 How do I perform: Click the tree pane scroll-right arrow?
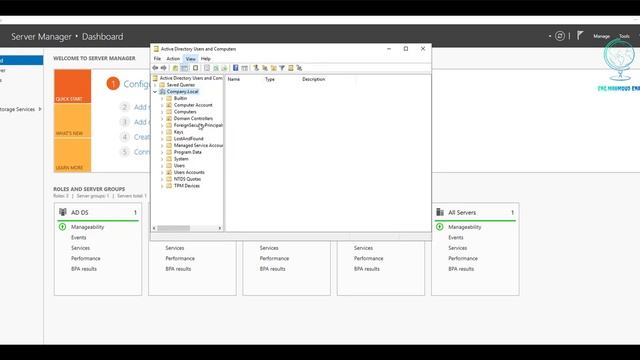click(220, 228)
